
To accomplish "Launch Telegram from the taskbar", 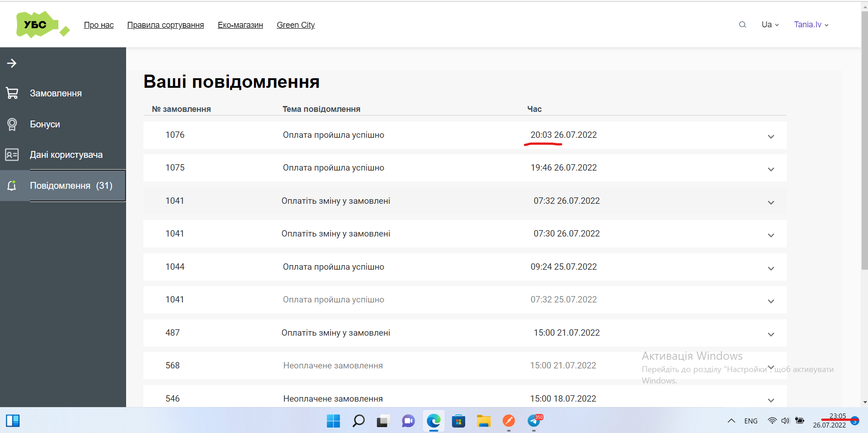I will pos(534,421).
